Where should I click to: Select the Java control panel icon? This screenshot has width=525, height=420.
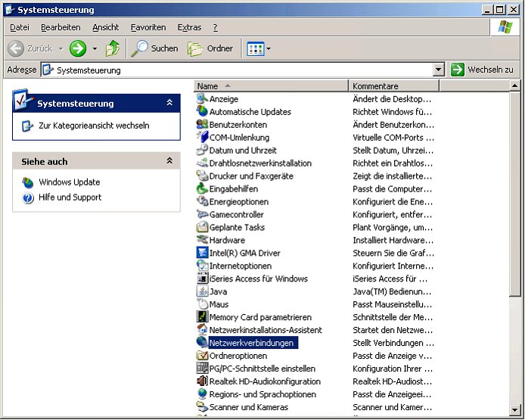(202, 291)
